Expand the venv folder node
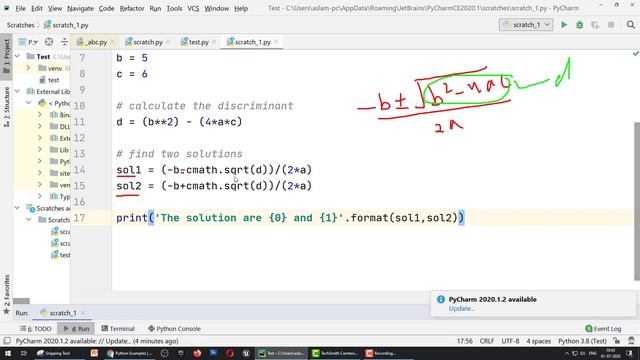640x360 pixels. (29, 68)
